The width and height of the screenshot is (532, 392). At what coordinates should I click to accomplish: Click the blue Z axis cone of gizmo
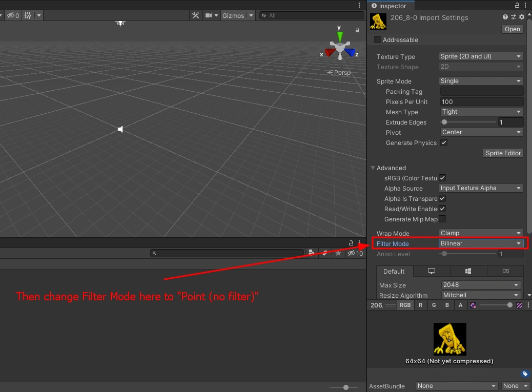pyautogui.click(x=350, y=53)
